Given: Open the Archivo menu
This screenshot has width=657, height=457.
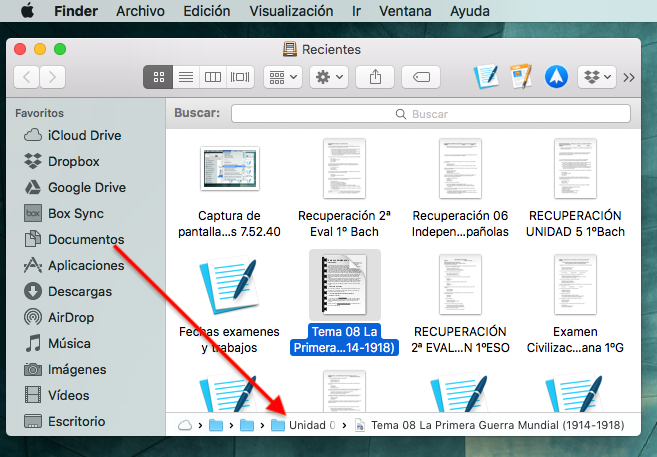Looking at the screenshot, I should 140,11.
